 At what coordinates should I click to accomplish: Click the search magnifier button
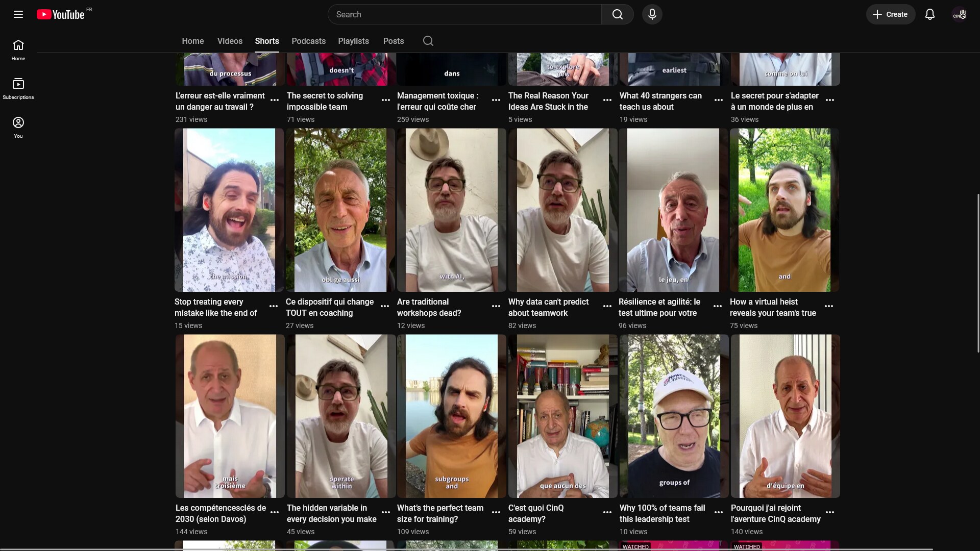coord(617,14)
